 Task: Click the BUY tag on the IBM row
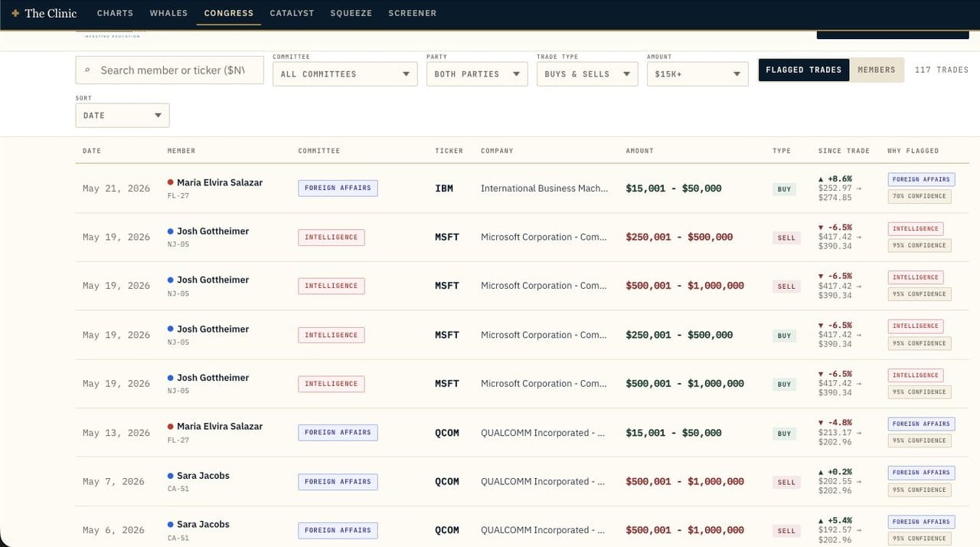tap(784, 188)
